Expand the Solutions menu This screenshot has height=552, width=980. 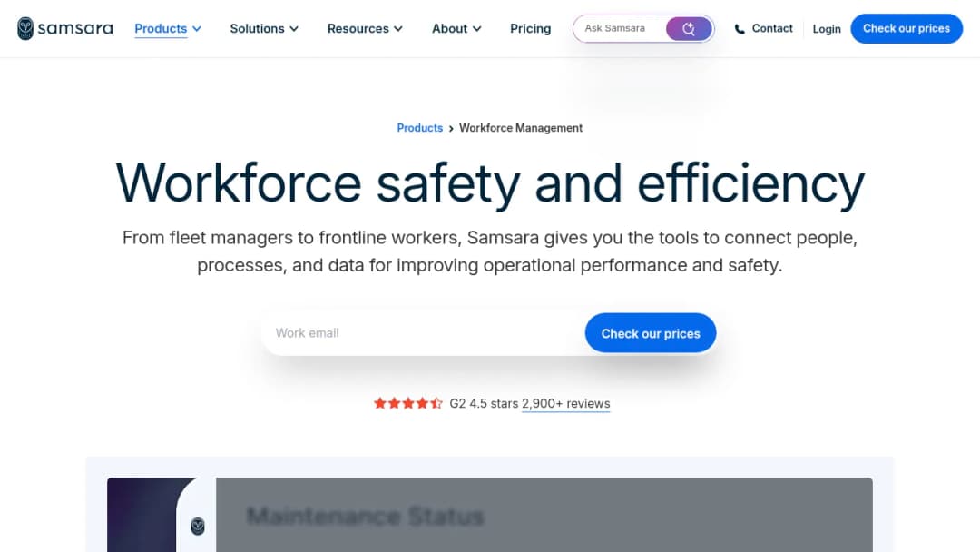pos(264,29)
